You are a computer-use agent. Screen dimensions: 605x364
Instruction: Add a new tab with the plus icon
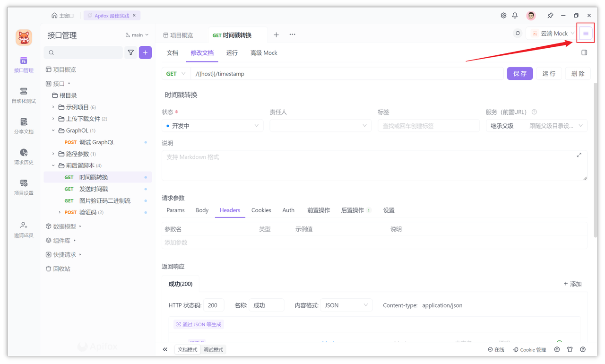(276, 35)
